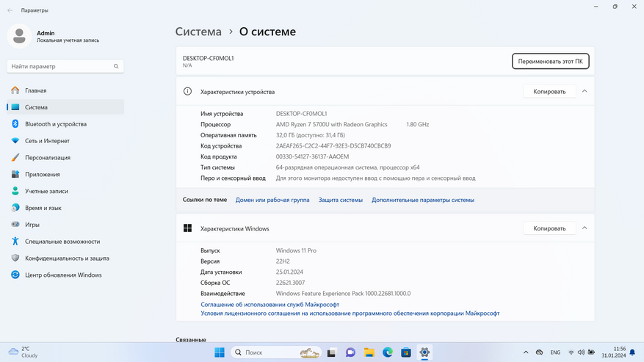Viewport: 644px width, 362px height.
Task: Open the Chat app on taskbar
Action: [350, 352]
